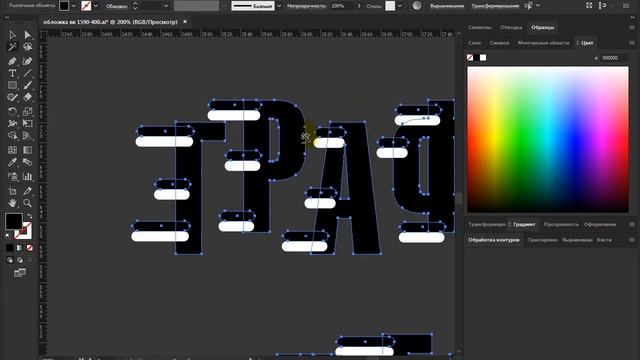Click the Recolor Artwork icon
The image size is (640, 360).
(x=417, y=6)
